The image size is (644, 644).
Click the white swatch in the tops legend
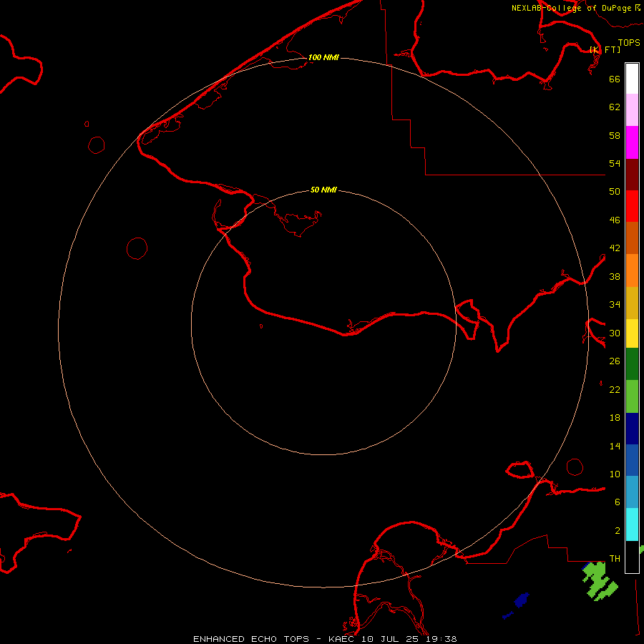click(x=632, y=79)
